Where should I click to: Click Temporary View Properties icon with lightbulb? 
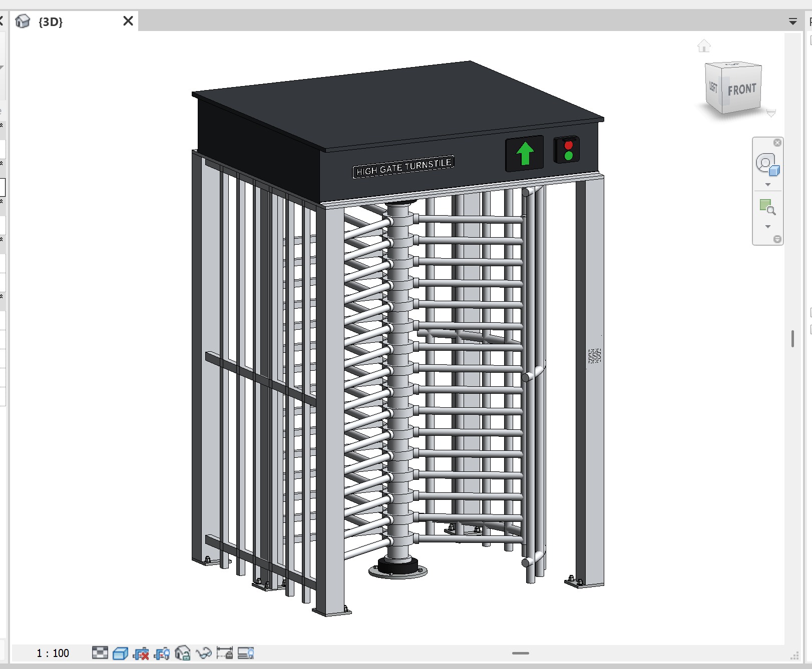pyautogui.click(x=246, y=653)
